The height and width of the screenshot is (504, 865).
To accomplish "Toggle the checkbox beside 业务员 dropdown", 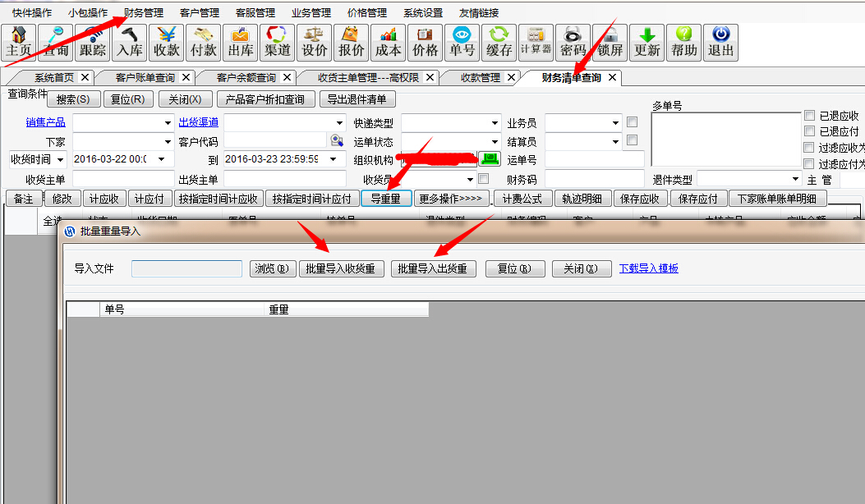I will pyautogui.click(x=632, y=122).
